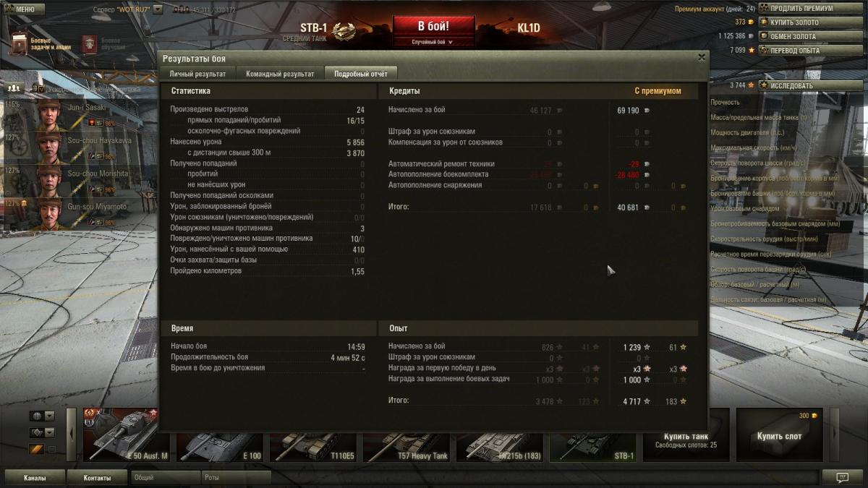Click the crew members icon above the tankmen
Screen dimensions: 868x488
(13, 87)
